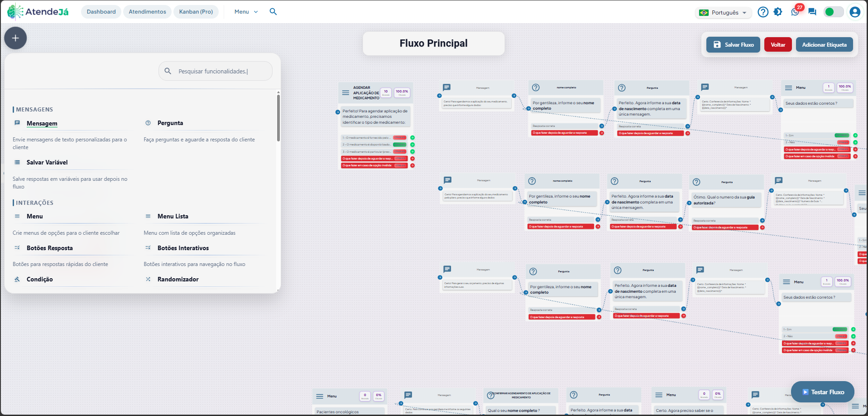
Task: Open the Atendimentos tab
Action: (x=147, y=12)
